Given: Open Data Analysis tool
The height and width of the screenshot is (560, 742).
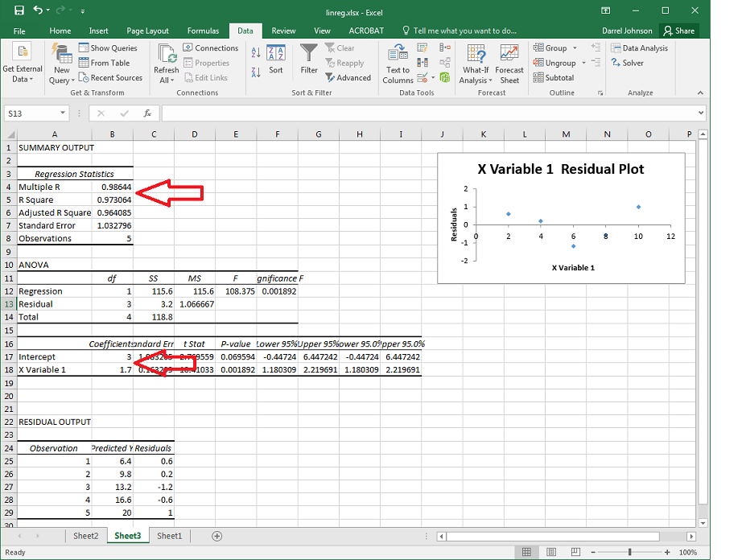Looking at the screenshot, I should point(639,48).
